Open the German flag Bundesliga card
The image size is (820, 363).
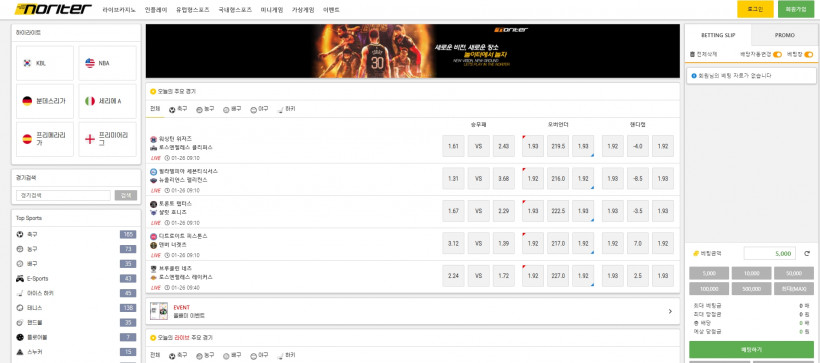45,101
